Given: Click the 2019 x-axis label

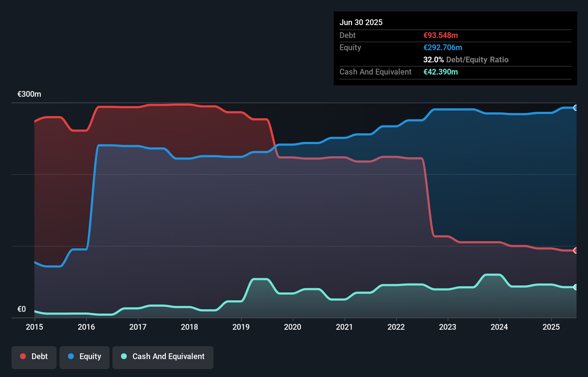Looking at the screenshot, I should 241,327.
